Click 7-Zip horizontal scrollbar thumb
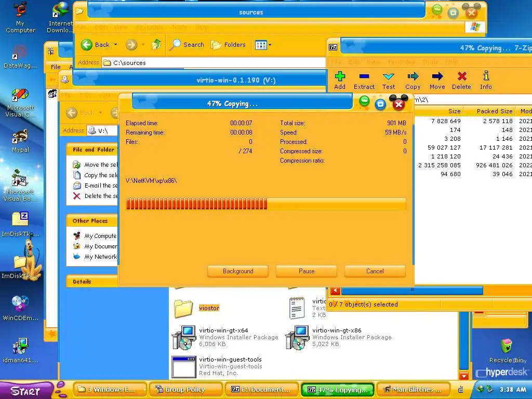 pyautogui.click(x=412, y=290)
